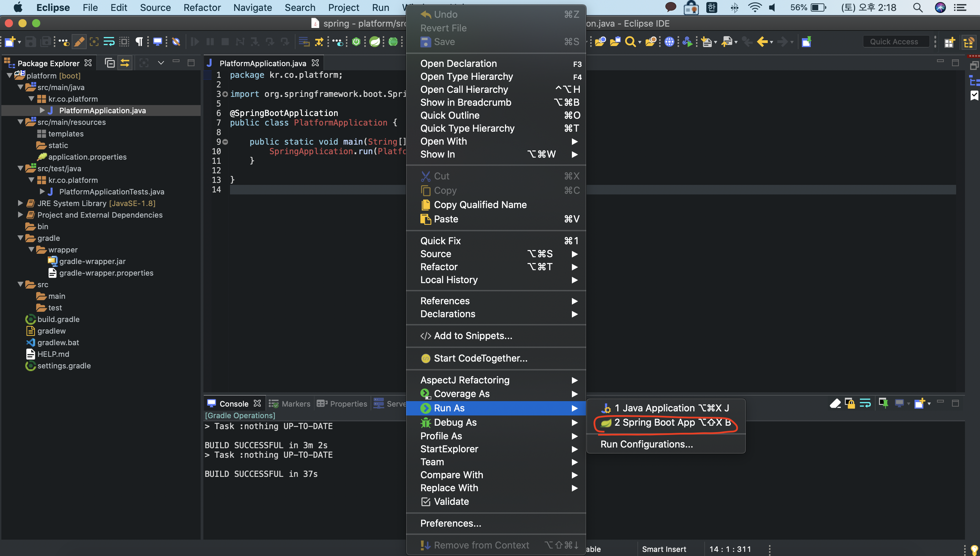This screenshot has width=980, height=556.
Task: Open the Package Explorer View Menu chevron
Action: (161, 63)
